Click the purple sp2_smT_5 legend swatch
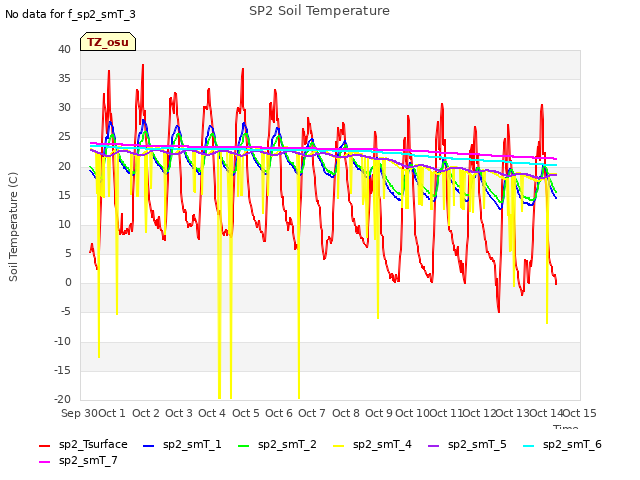 434,446
